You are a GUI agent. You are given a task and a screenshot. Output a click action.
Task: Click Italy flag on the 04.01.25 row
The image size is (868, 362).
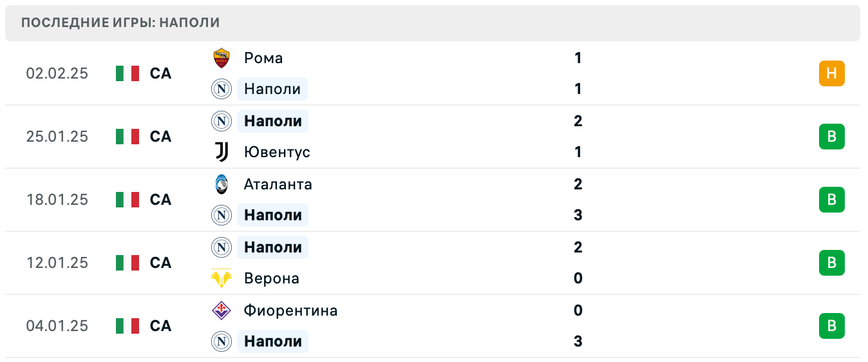127,326
